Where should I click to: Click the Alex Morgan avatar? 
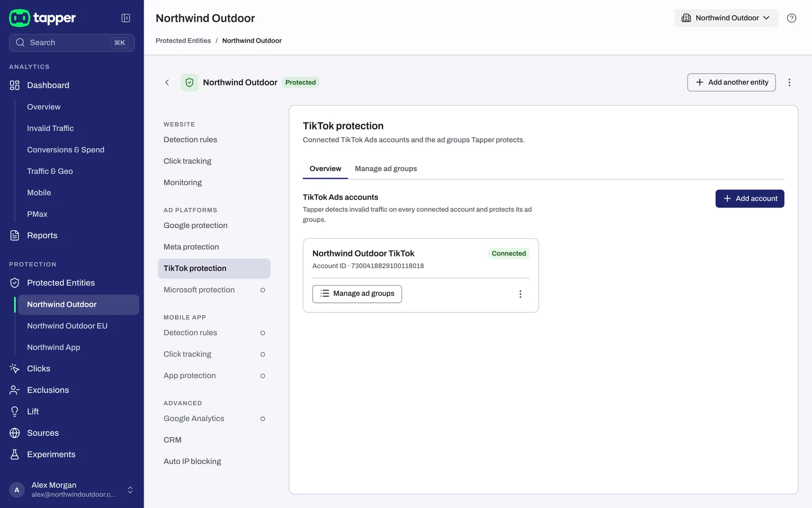[17, 490]
